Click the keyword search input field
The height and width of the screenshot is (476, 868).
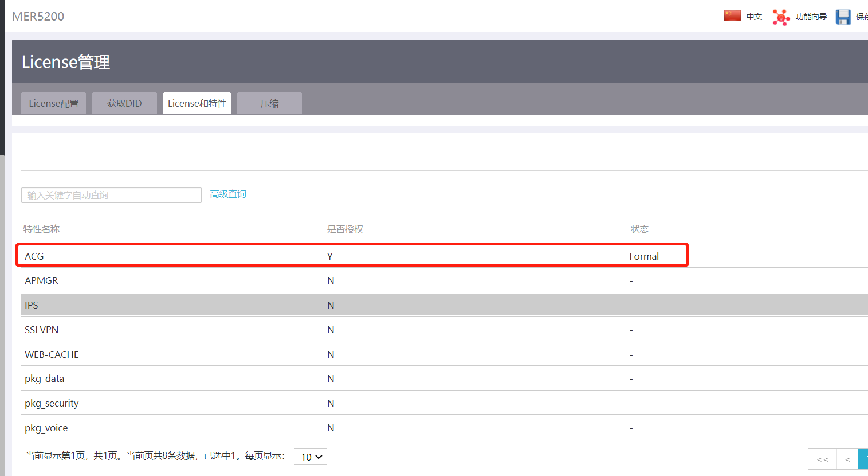111,195
